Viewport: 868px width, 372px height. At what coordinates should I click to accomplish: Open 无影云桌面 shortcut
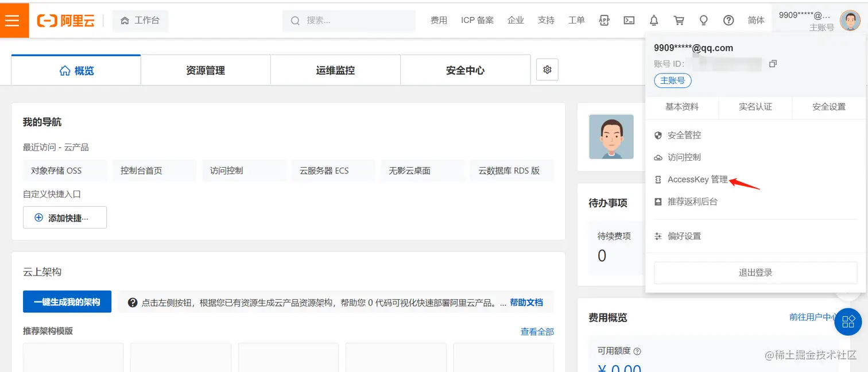pyautogui.click(x=423, y=170)
